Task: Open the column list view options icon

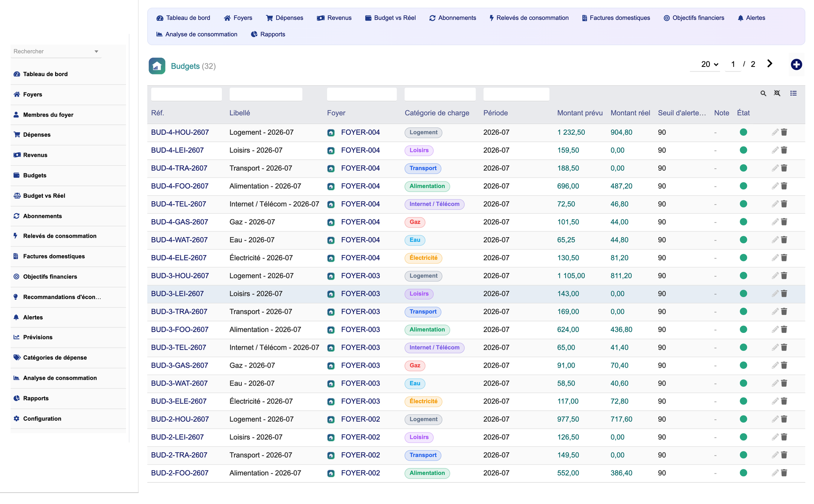Action: [x=794, y=93]
